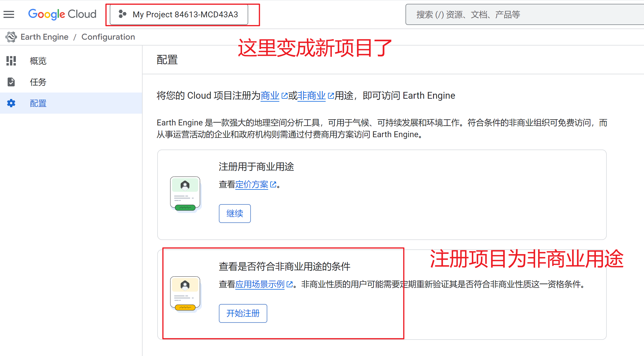This screenshot has width=644, height=356.
Task: Open the 商业 link in the heading
Action: click(x=270, y=95)
